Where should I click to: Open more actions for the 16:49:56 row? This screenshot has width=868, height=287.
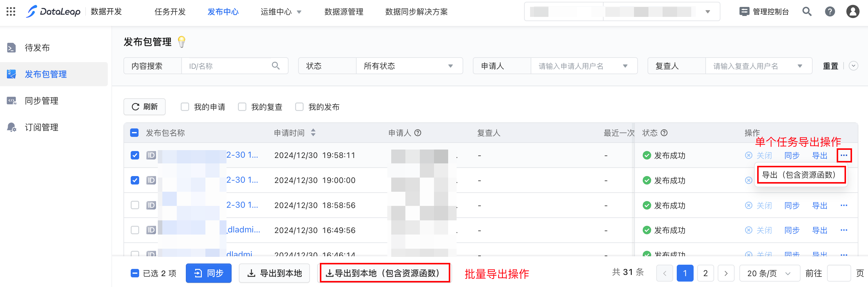coord(844,230)
